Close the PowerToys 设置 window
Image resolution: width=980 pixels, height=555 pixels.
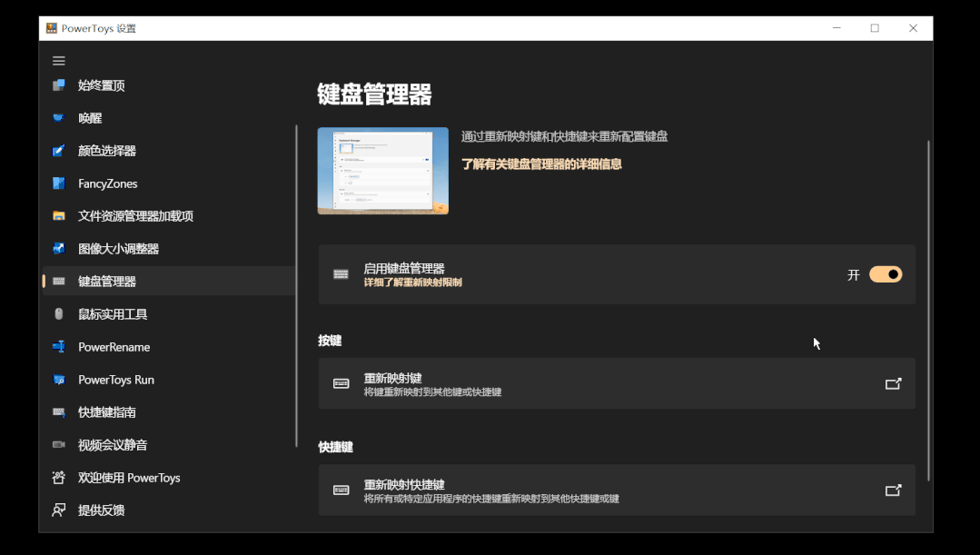coord(913,28)
